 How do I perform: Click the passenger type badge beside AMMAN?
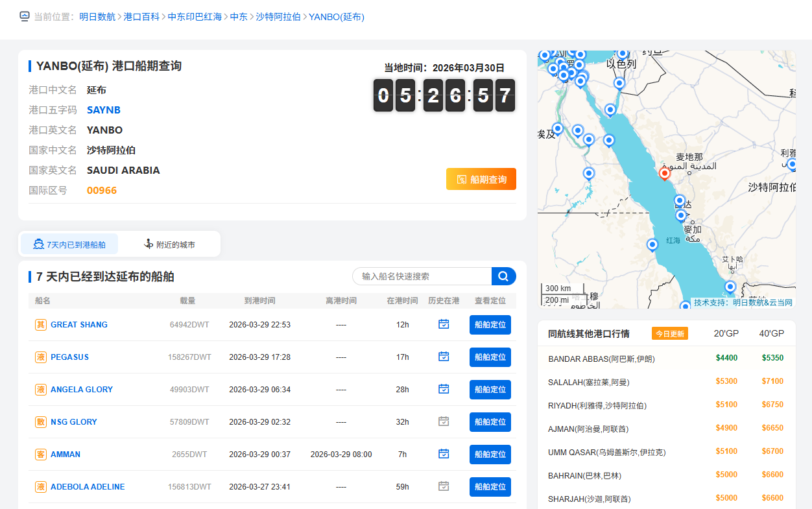41,455
